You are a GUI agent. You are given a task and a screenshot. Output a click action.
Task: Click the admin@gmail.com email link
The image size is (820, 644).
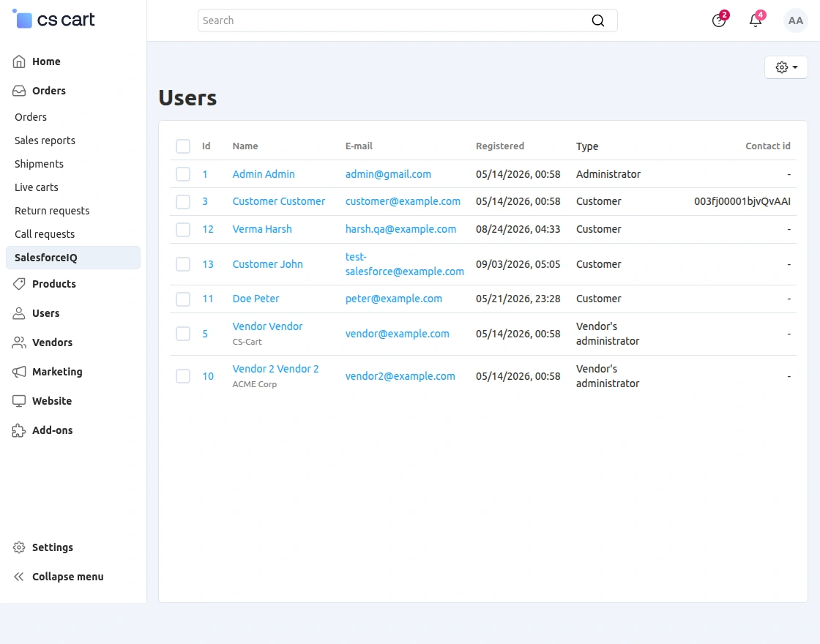(x=388, y=174)
